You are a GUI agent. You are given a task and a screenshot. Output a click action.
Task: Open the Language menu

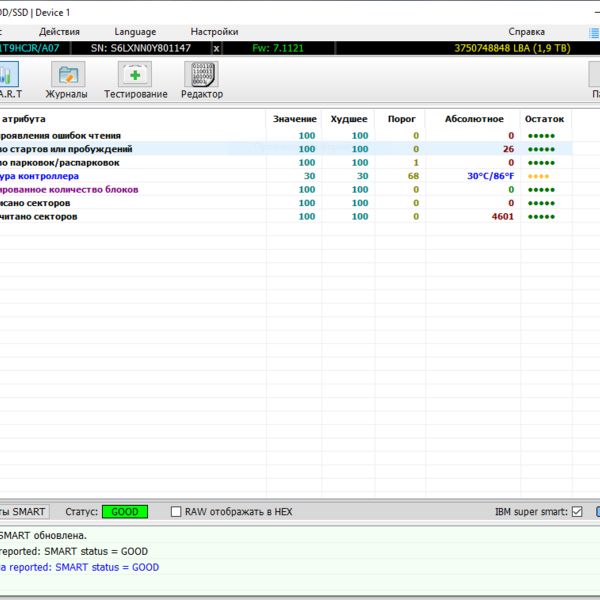[x=135, y=32]
